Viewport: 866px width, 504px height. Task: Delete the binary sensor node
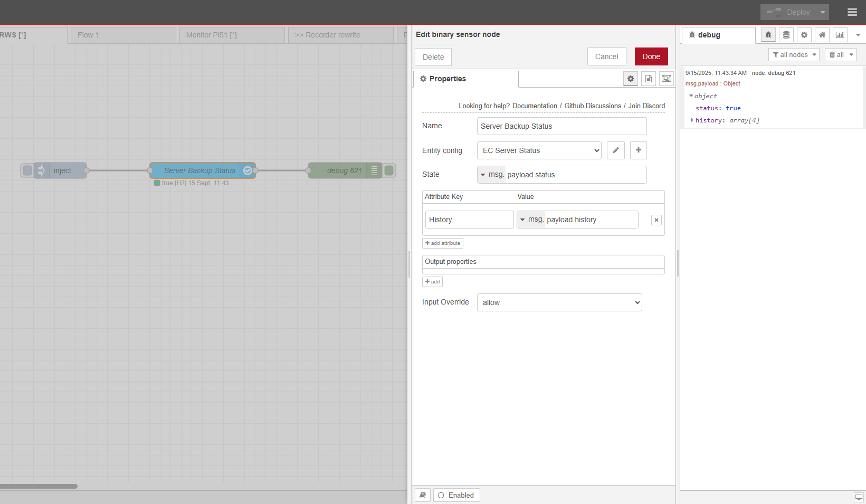tap(433, 57)
